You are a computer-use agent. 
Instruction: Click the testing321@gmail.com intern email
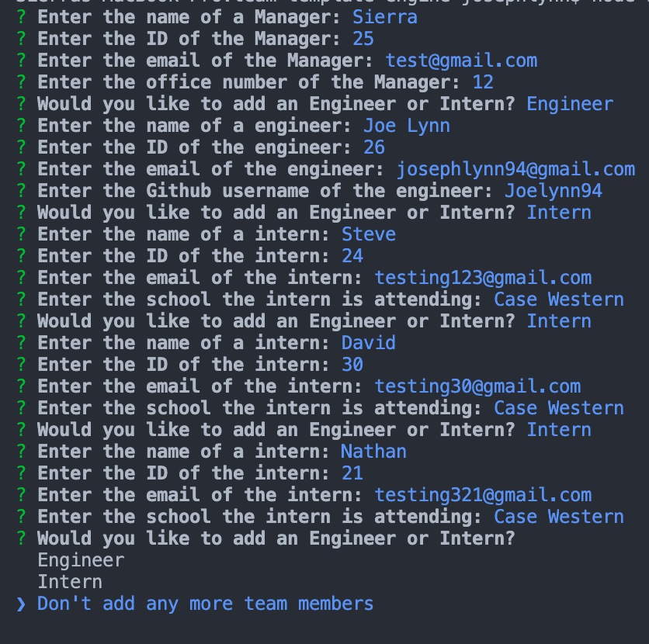pyautogui.click(x=483, y=495)
